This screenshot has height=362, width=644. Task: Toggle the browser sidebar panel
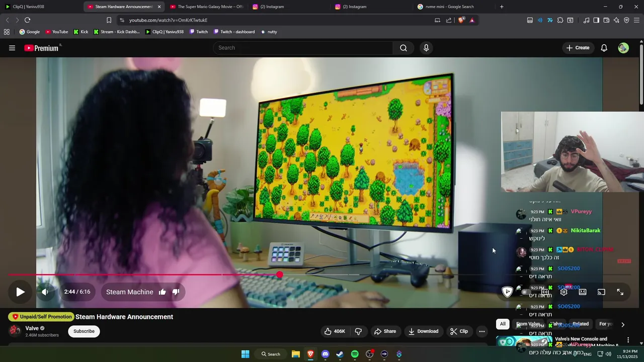tap(596, 20)
